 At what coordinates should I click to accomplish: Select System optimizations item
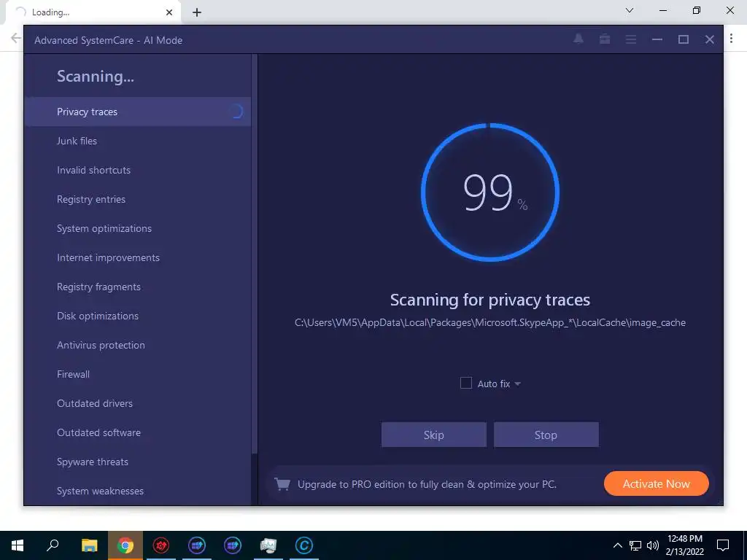click(137, 228)
